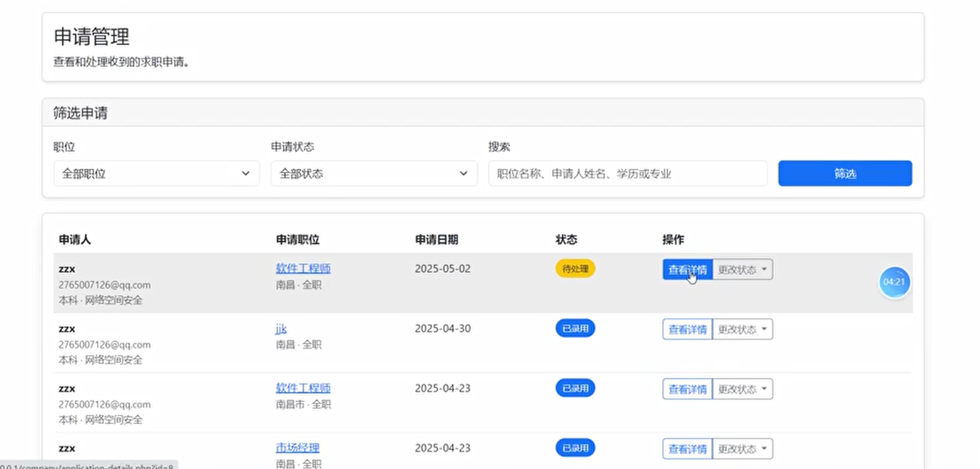Open the 2025-04-23 软件工程师 job link
This screenshot has width=980, height=469.
click(x=302, y=388)
